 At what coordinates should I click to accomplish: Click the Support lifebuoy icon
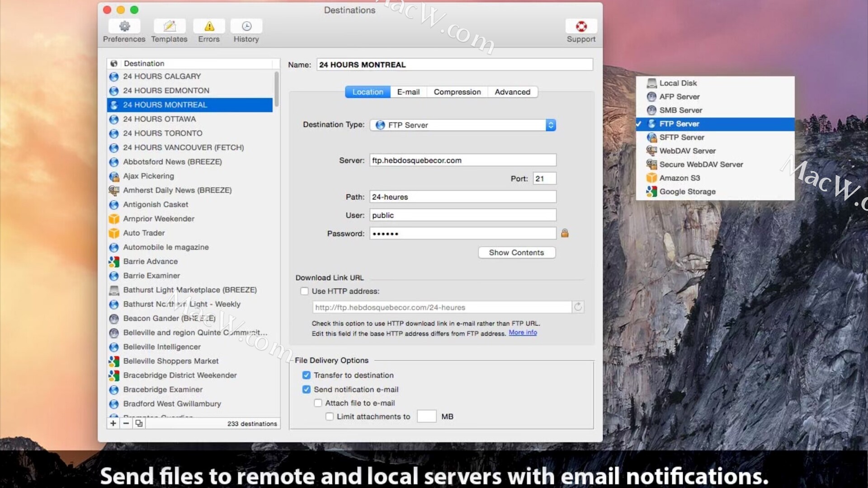581,26
